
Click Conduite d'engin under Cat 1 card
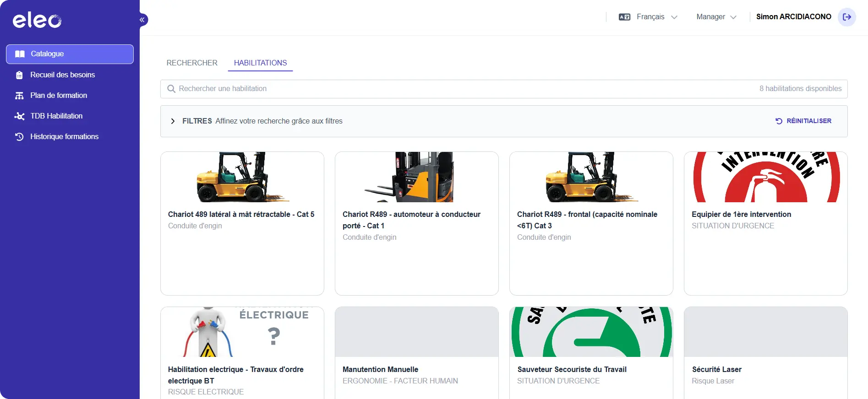[369, 237]
